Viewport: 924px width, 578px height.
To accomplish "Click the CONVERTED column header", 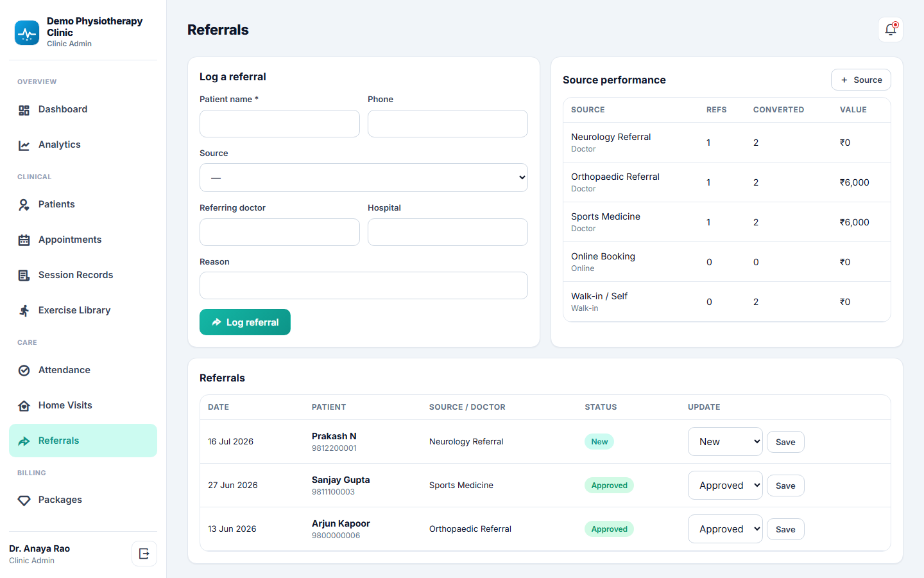I will click(x=778, y=110).
